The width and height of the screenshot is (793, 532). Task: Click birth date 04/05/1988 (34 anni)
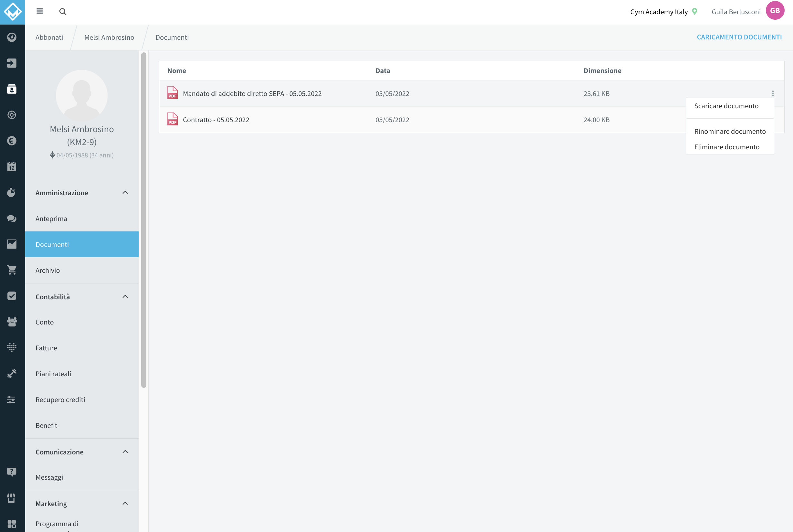point(85,155)
